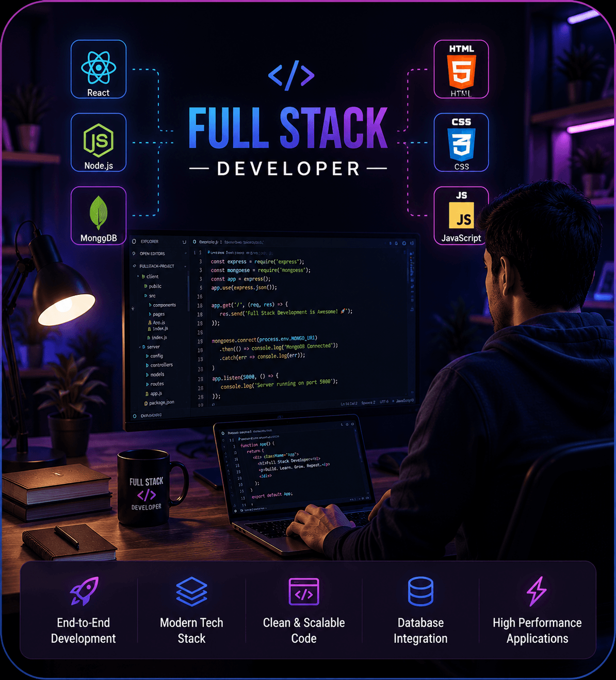The width and height of the screenshot is (616, 680).
Task: Click the High Performance Applications label
Action: coord(537,630)
